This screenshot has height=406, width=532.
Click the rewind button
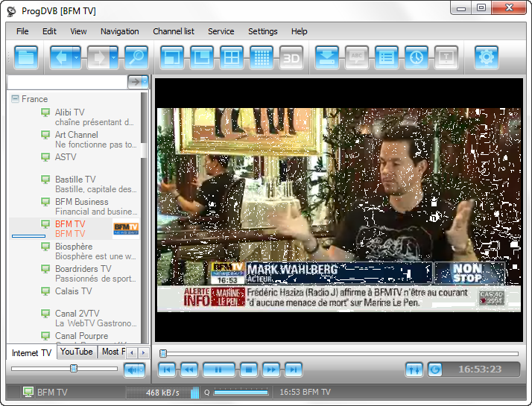[x=189, y=369]
